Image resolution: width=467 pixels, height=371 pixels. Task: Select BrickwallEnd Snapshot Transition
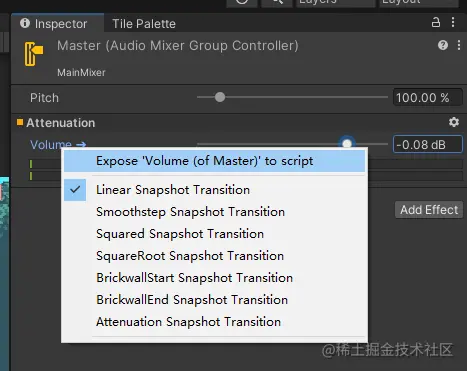(x=214, y=300)
